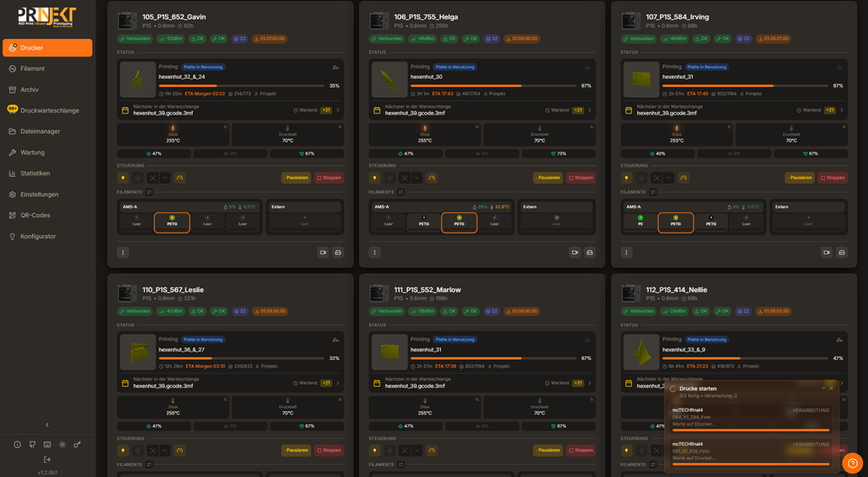Click the keyboard shortcuts icon in the sidebar

coord(47,444)
